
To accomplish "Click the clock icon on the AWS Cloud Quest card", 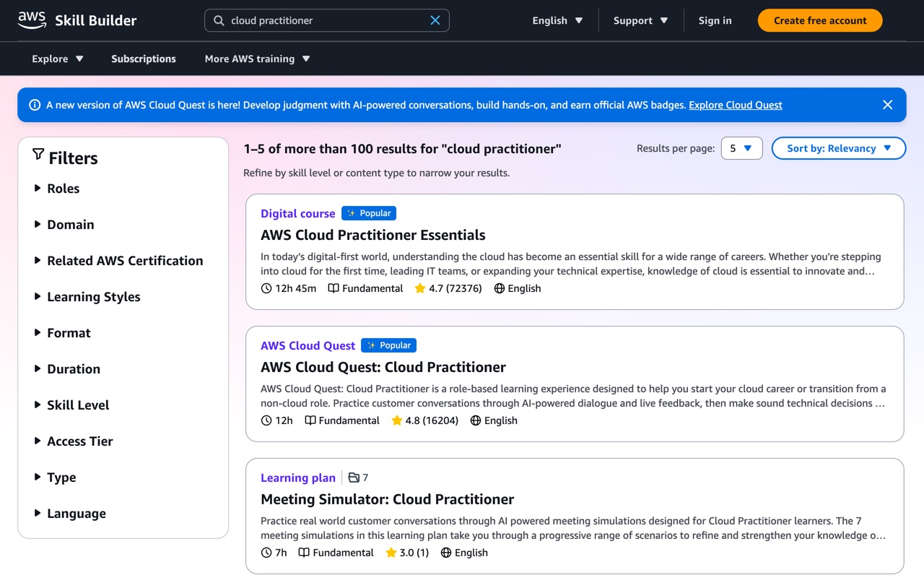I will (266, 420).
